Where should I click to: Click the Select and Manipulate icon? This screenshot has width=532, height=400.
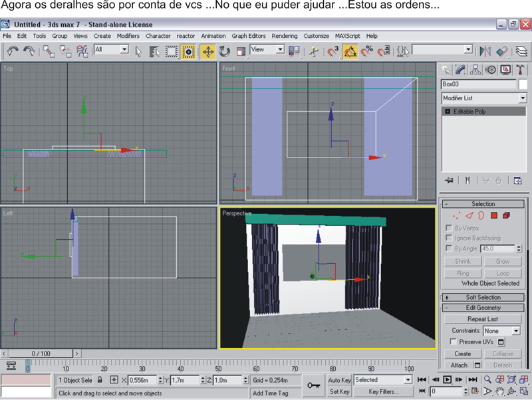tap(314, 52)
